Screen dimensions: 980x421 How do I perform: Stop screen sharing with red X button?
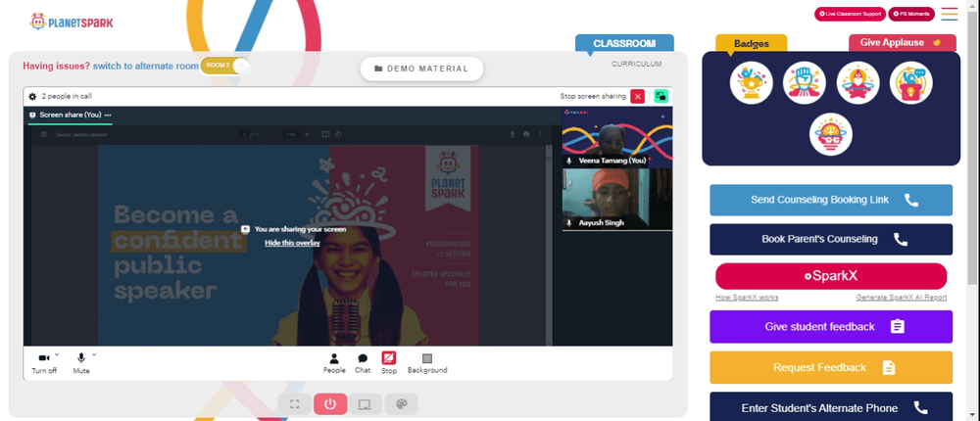[x=638, y=96]
